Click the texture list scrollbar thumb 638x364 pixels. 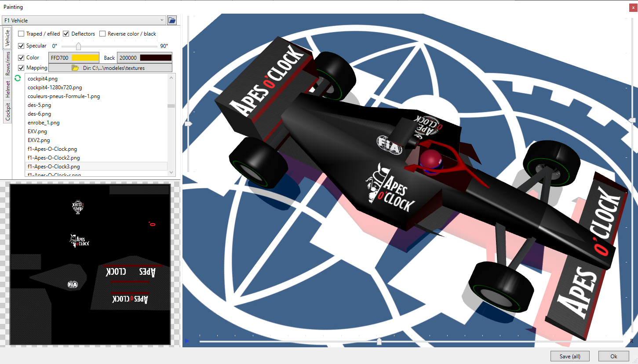pyautogui.click(x=171, y=106)
